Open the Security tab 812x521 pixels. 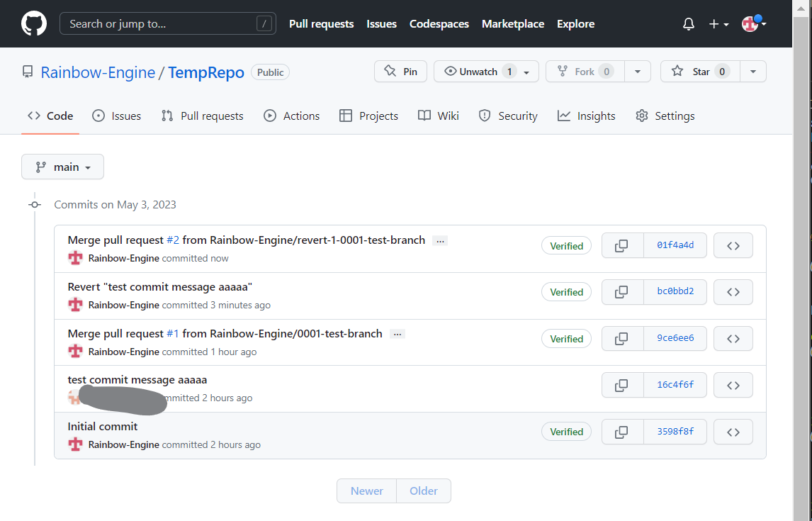(x=508, y=116)
